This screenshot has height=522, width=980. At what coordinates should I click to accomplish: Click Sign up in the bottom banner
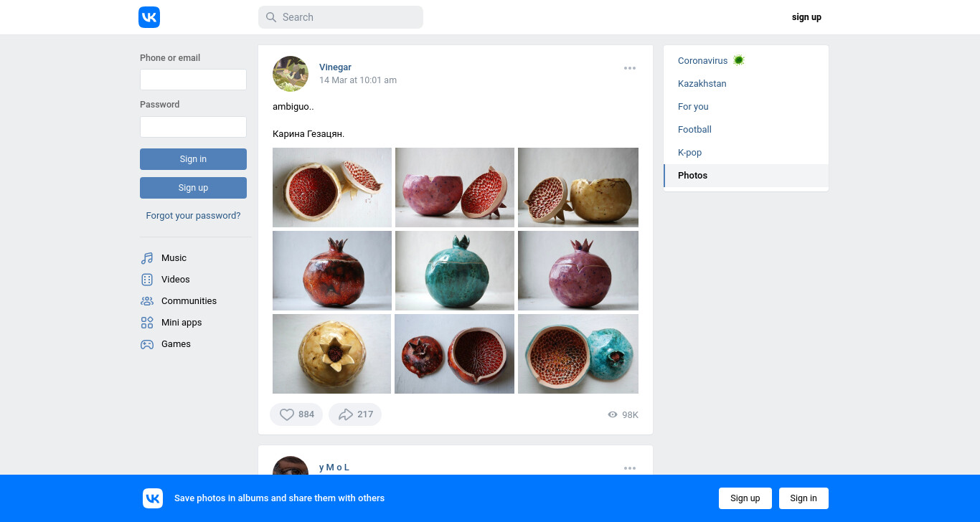745,498
